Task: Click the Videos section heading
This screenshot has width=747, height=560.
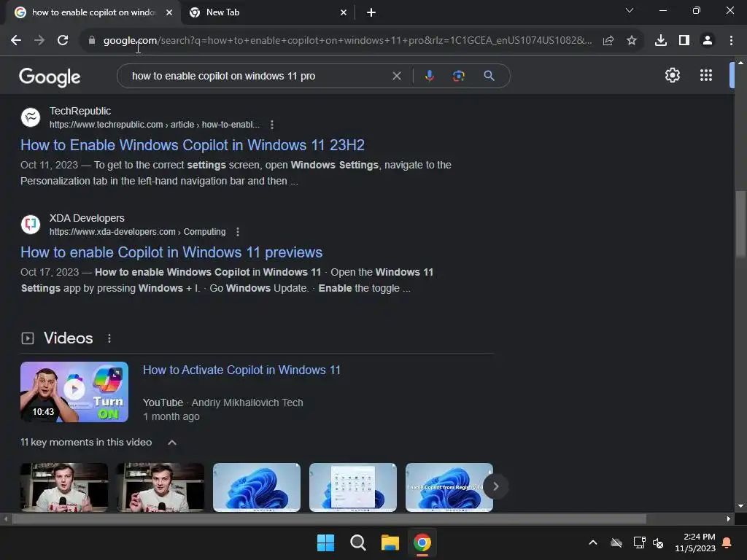Action: [68, 338]
